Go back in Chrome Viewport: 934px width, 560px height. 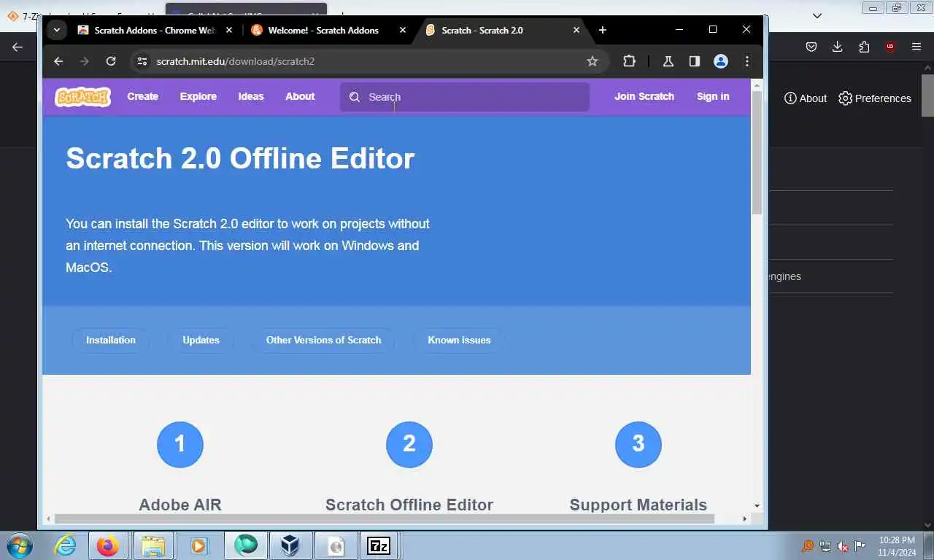pyautogui.click(x=58, y=61)
